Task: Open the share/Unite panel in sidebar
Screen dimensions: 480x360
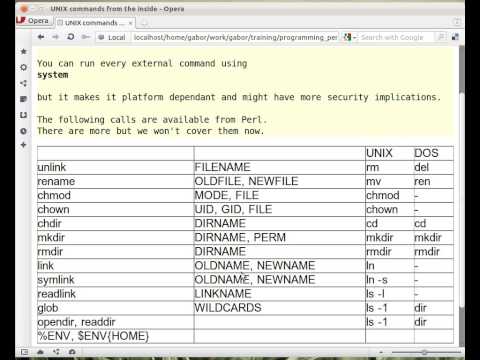Action: (24, 83)
